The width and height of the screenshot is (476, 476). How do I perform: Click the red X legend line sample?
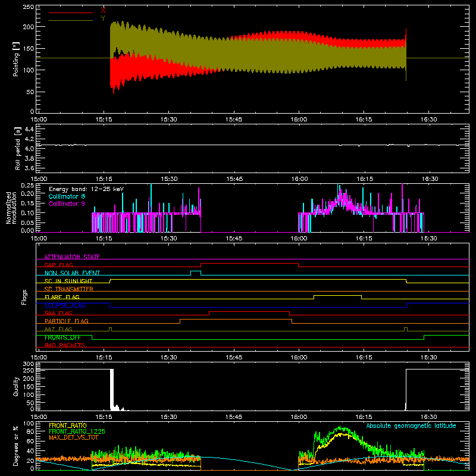[71, 12]
